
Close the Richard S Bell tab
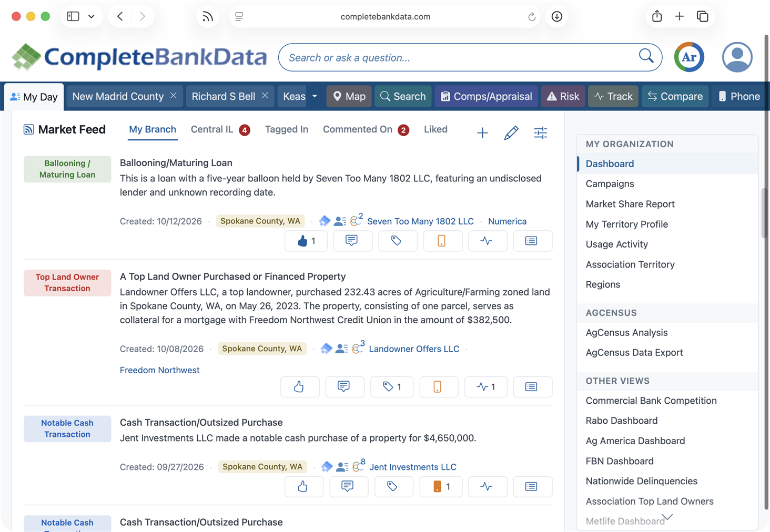[265, 96]
